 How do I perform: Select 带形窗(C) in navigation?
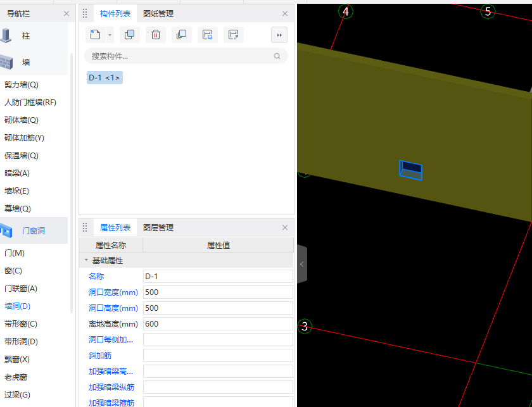pyautogui.click(x=21, y=324)
